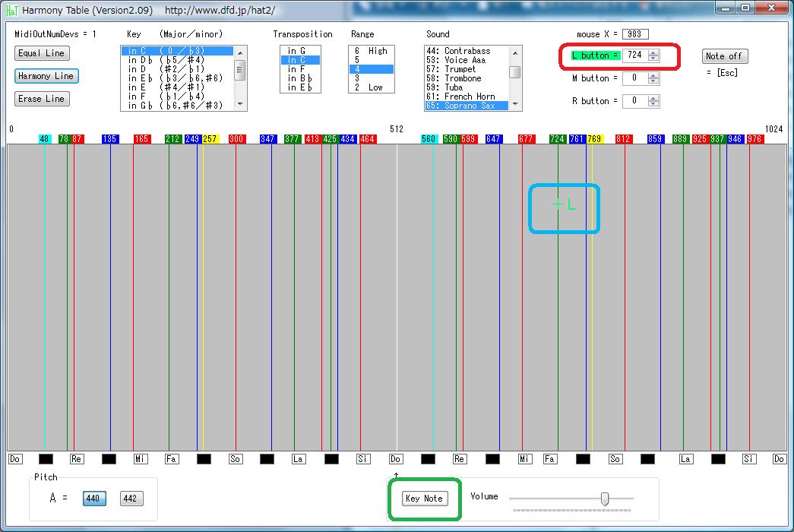794x532 pixels.
Task: Choose key 'in D (#2/b1)'
Action: point(177,69)
